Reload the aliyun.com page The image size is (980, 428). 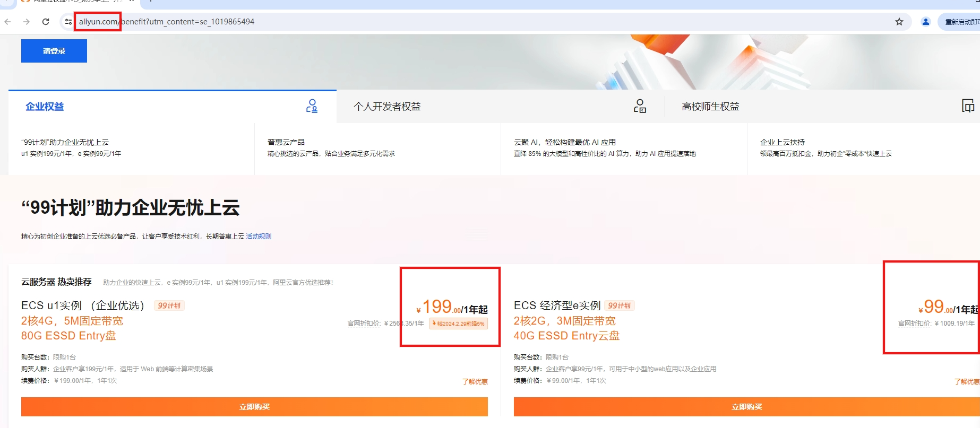46,22
